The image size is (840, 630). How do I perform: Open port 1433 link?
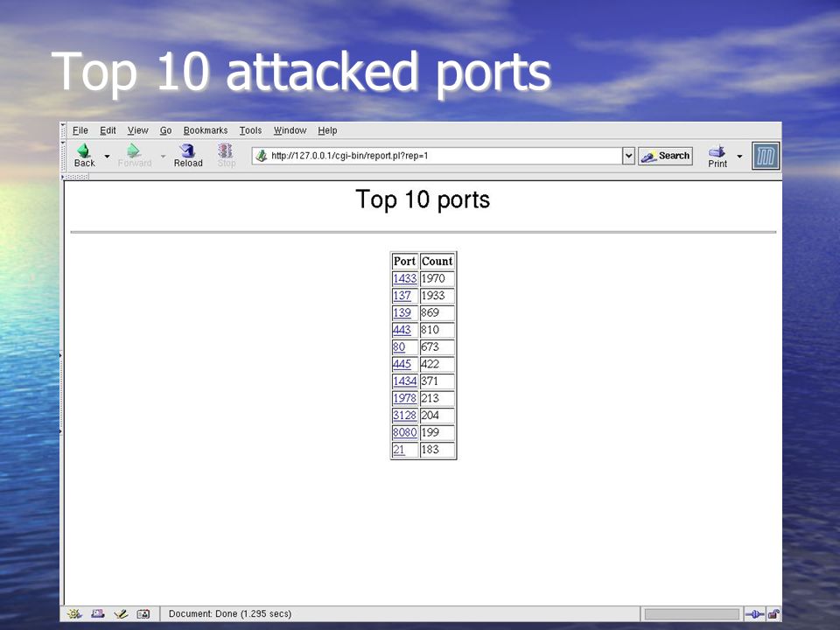[404, 278]
